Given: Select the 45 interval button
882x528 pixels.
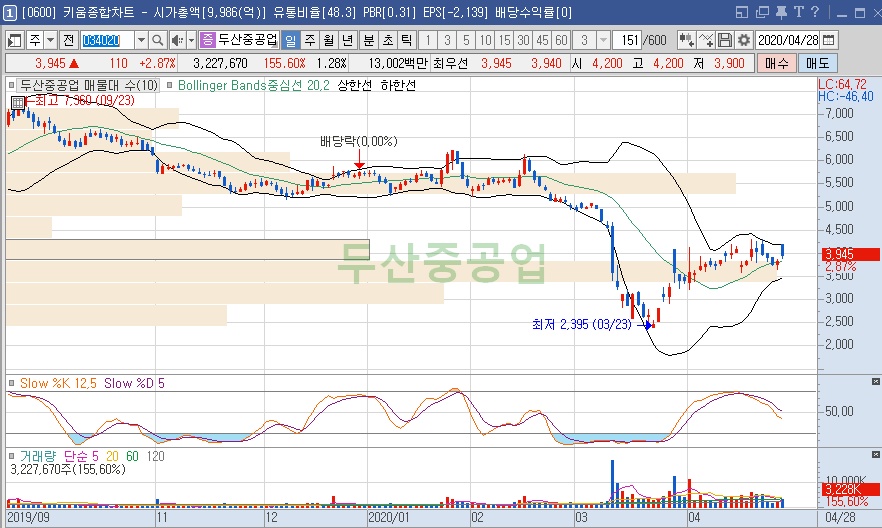Looking at the screenshot, I should [x=542, y=40].
